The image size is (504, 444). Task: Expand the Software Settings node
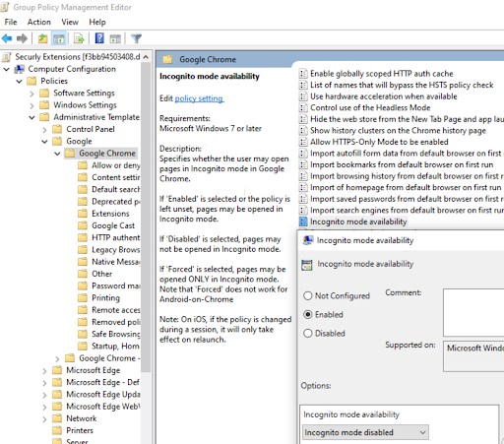coord(31,94)
